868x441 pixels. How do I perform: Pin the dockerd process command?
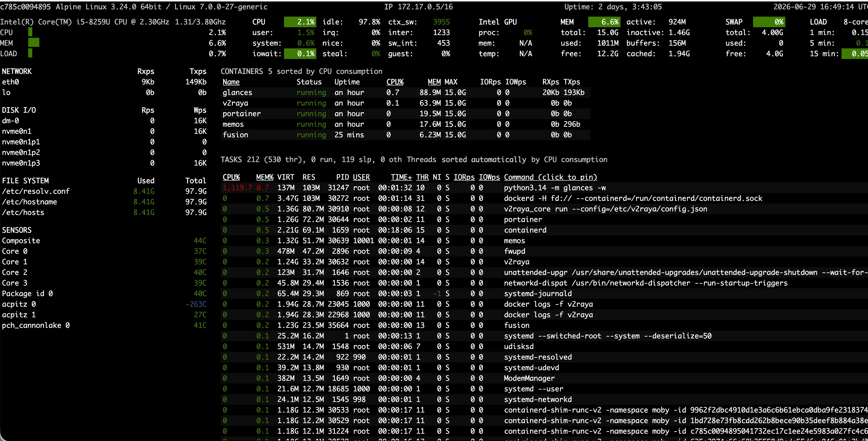pyautogui.click(x=633, y=198)
